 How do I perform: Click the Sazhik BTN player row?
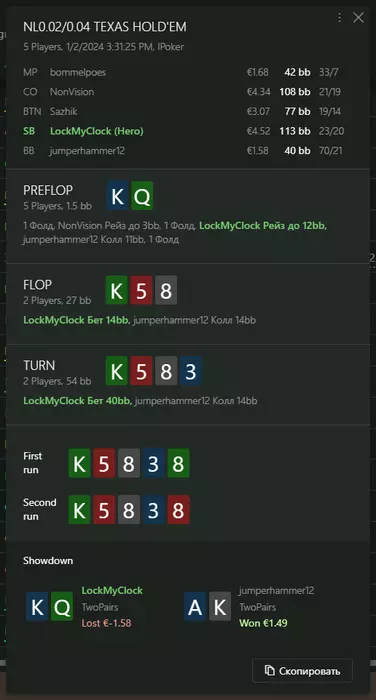(183, 112)
